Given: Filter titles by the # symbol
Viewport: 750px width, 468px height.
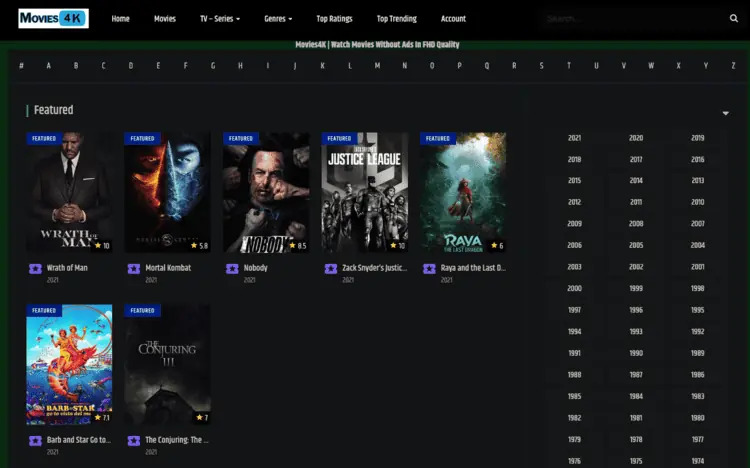Looking at the screenshot, I should (x=21, y=66).
